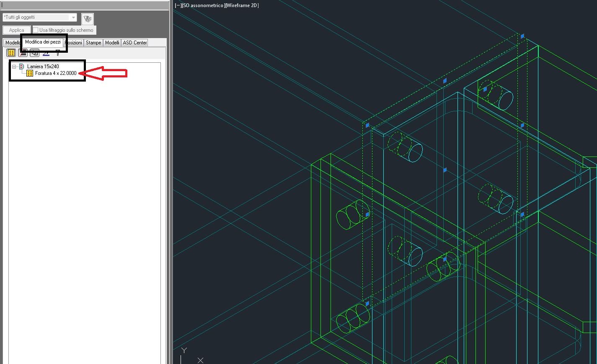597x364 pixels.
Task: Click the bolt screw toolbar icon
Action: [x=58, y=53]
